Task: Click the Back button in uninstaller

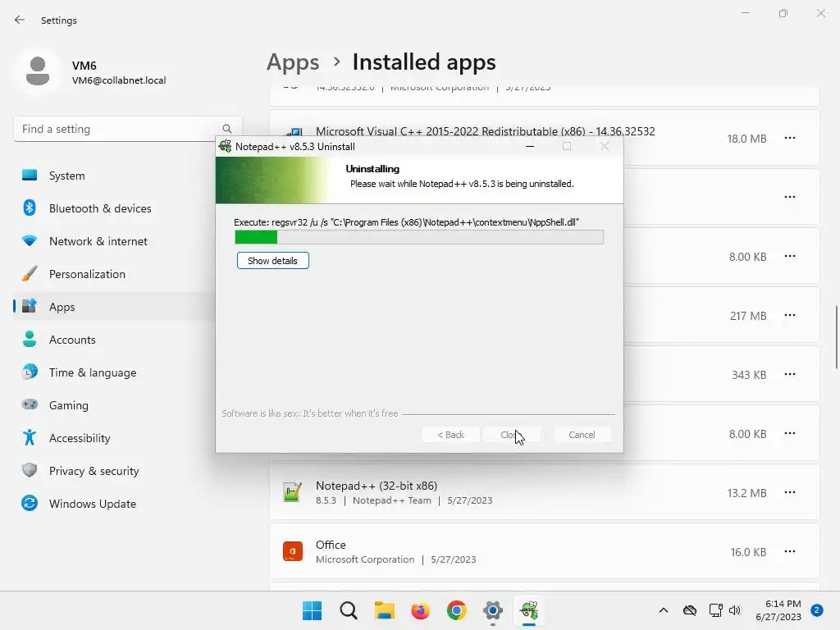Action: click(x=450, y=435)
